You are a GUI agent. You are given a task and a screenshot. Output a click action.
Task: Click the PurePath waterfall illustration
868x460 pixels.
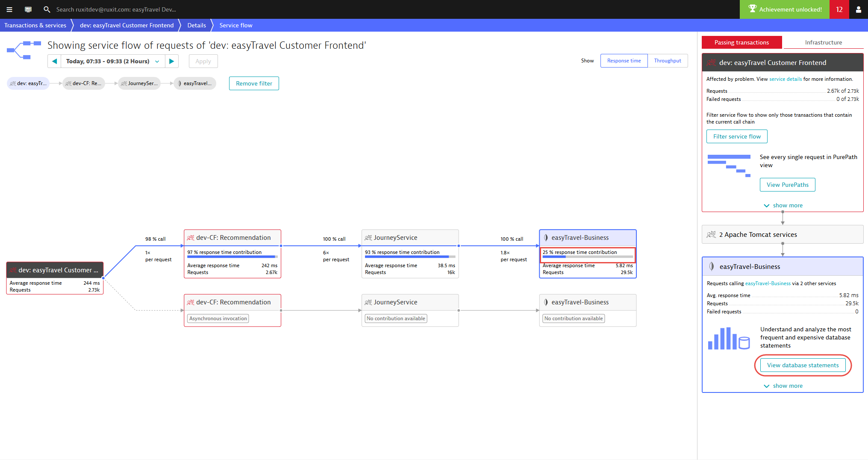click(729, 166)
